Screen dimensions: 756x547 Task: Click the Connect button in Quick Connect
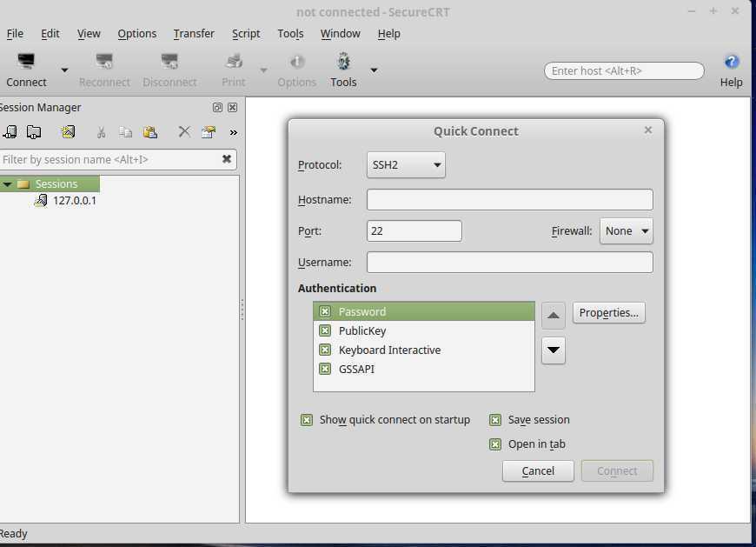[x=617, y=470]
